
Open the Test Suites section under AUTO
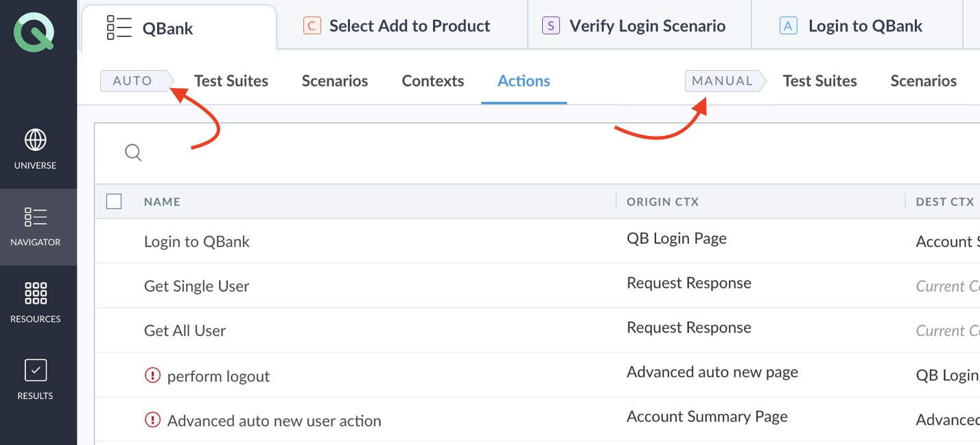[x=231, y=80]
